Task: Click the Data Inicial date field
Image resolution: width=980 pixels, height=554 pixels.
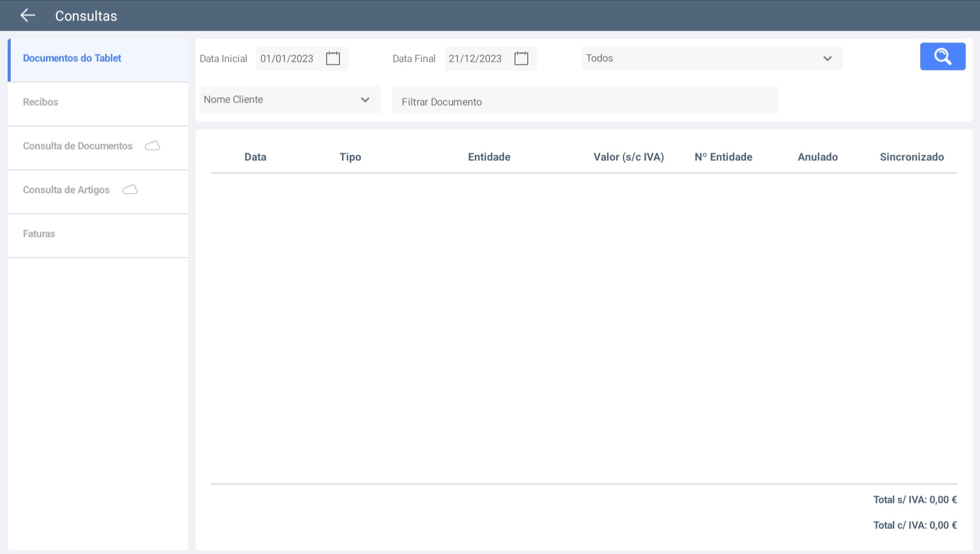Action: click(287, 59)
